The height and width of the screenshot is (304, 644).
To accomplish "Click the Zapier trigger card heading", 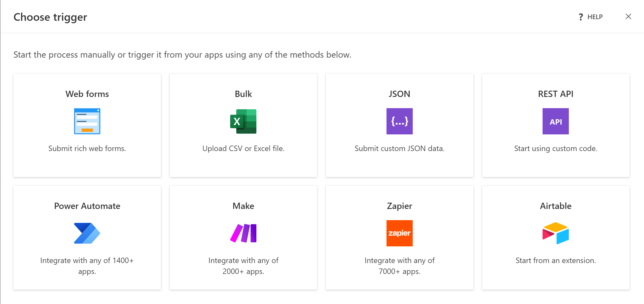I will point(399,206).
